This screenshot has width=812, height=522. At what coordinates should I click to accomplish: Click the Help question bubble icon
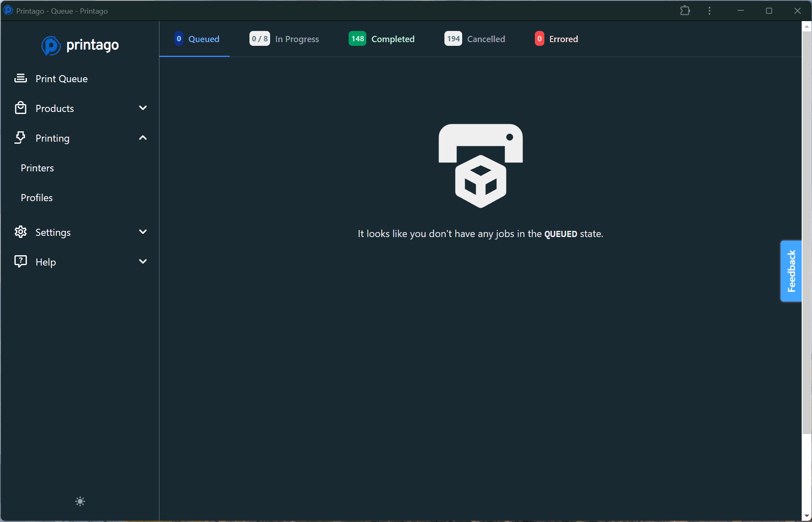click(x=21, y=262)
